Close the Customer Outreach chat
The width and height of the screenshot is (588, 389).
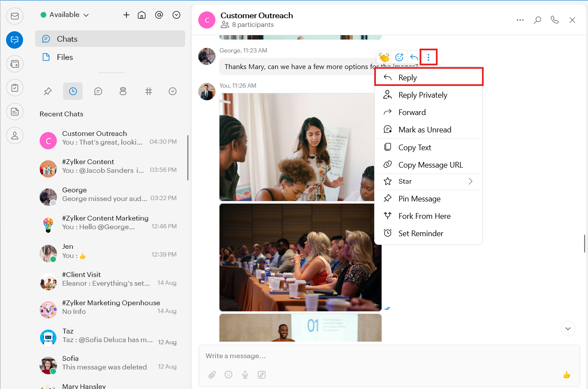tap(572, 20)
